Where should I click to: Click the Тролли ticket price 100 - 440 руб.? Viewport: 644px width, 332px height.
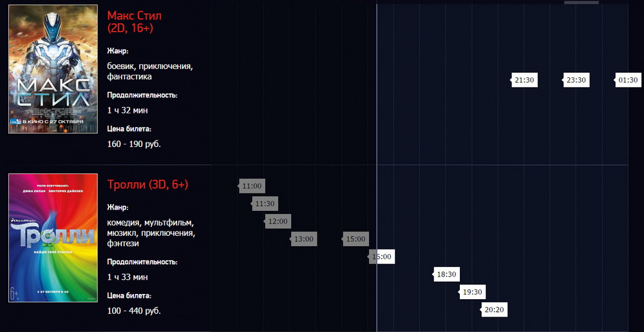pyautogui.click(x=134, y=311)
